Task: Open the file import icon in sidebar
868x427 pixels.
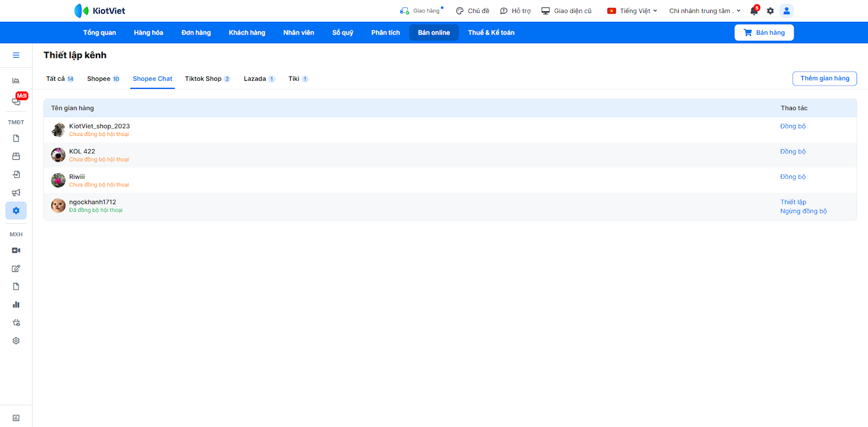Action: (16, 174)
